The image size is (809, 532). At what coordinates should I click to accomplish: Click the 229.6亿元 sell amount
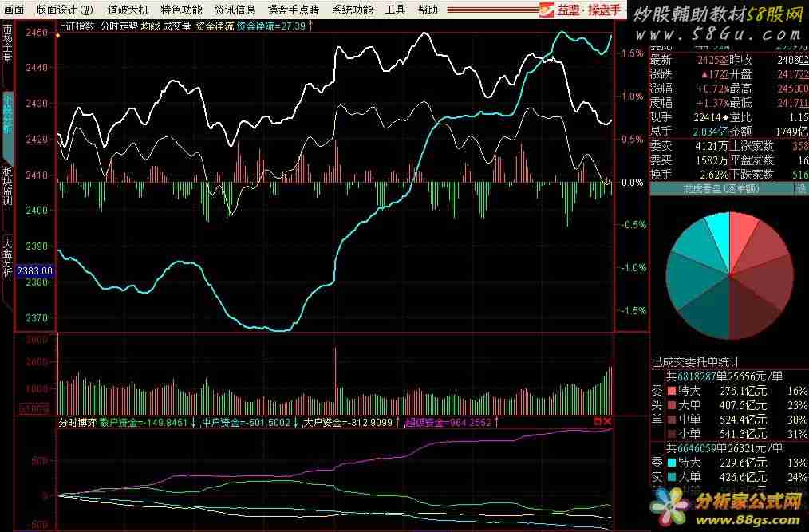[744, 463]
